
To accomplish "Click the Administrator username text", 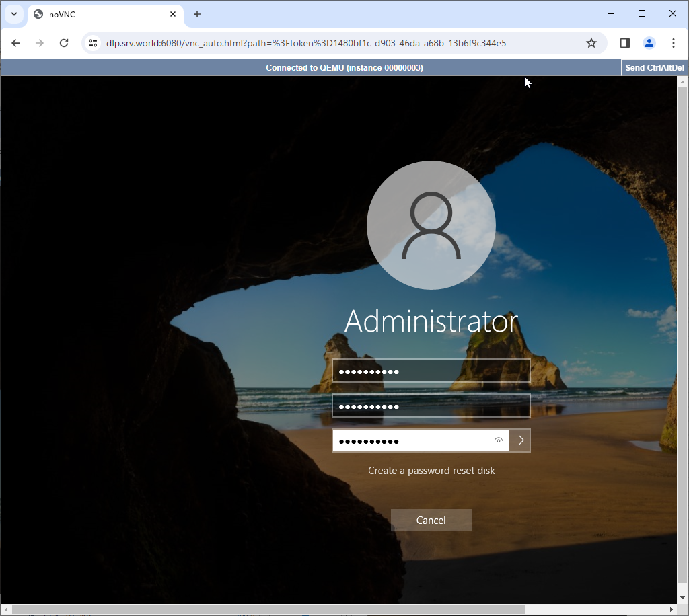I will point(431,321).
